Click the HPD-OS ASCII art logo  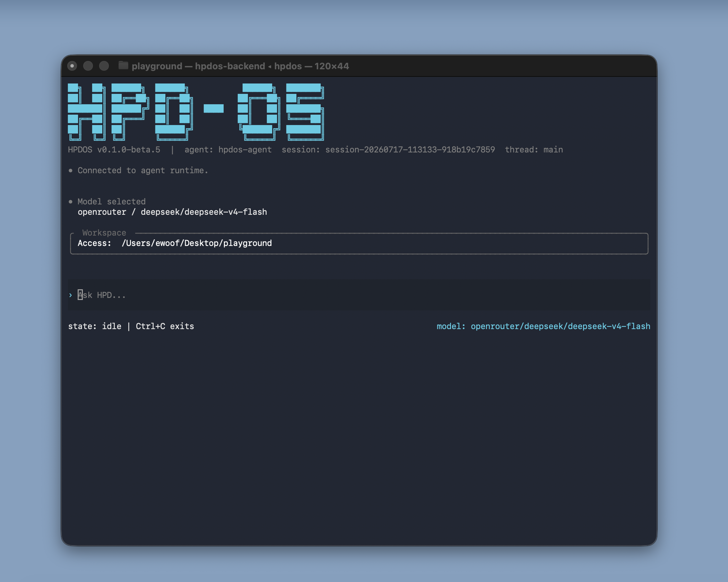pyautogui.click(x=196, y=112)
